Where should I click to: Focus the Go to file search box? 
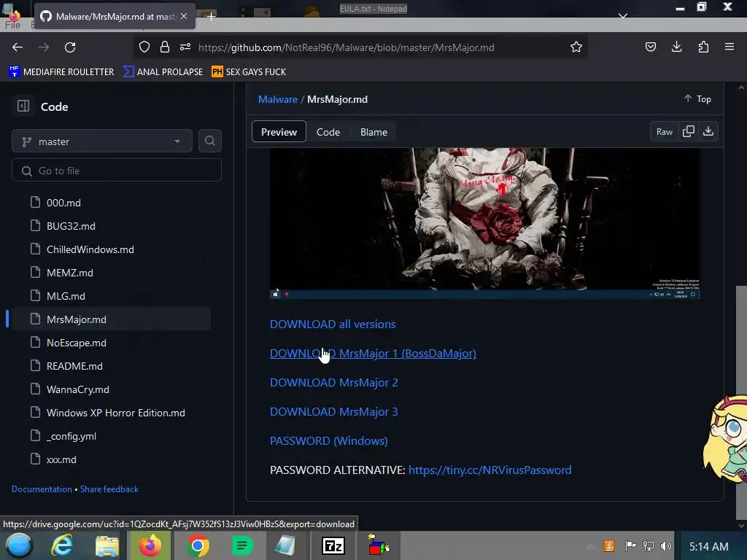[x=117, y=170]
